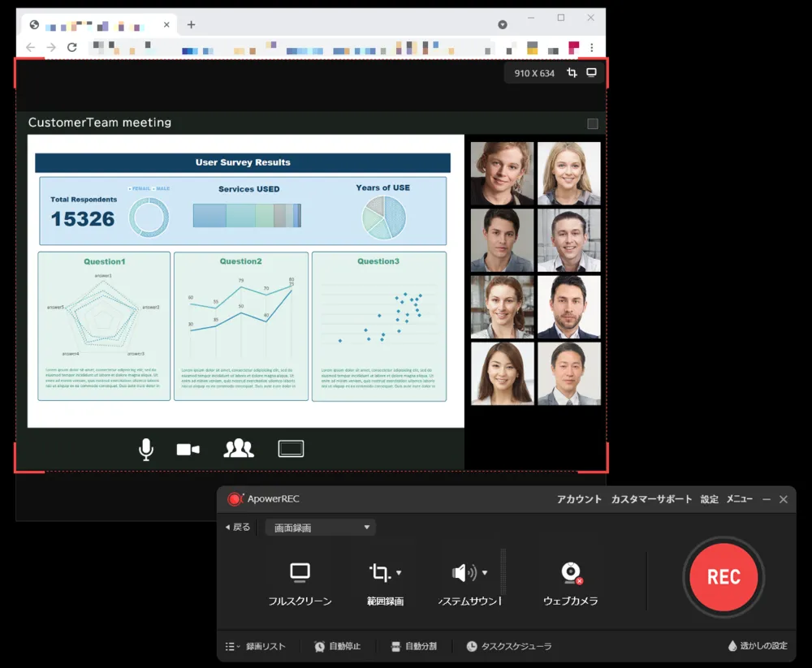Toggle the システムサウンド speaker icon
The image size is (812, 668).
tap(464, 573)
